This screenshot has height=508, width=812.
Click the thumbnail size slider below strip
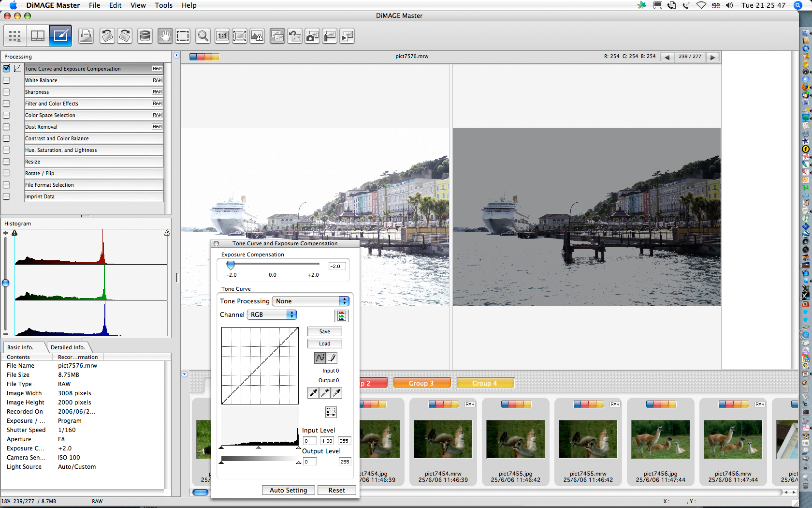[200, 492]
